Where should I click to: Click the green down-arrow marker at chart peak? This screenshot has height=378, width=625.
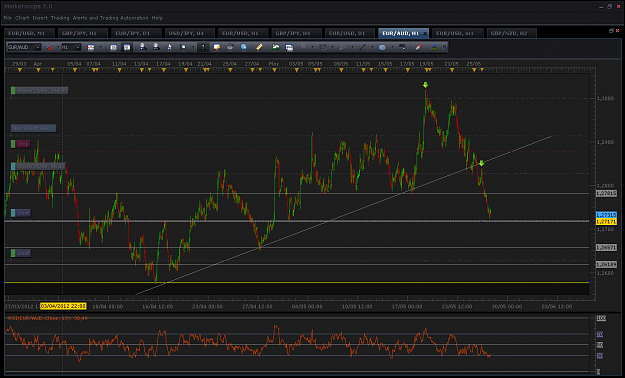pos(425,85)
